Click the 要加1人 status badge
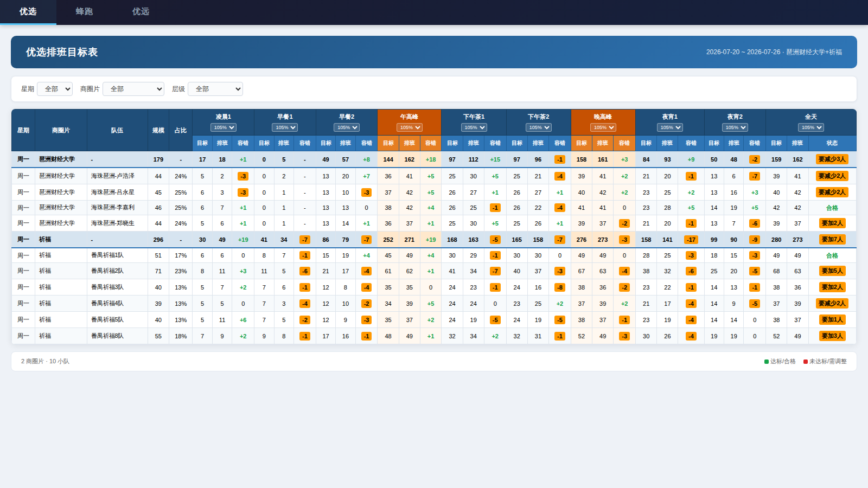Image resolution: width=868 pixels, height=488 pixels. 832,320
